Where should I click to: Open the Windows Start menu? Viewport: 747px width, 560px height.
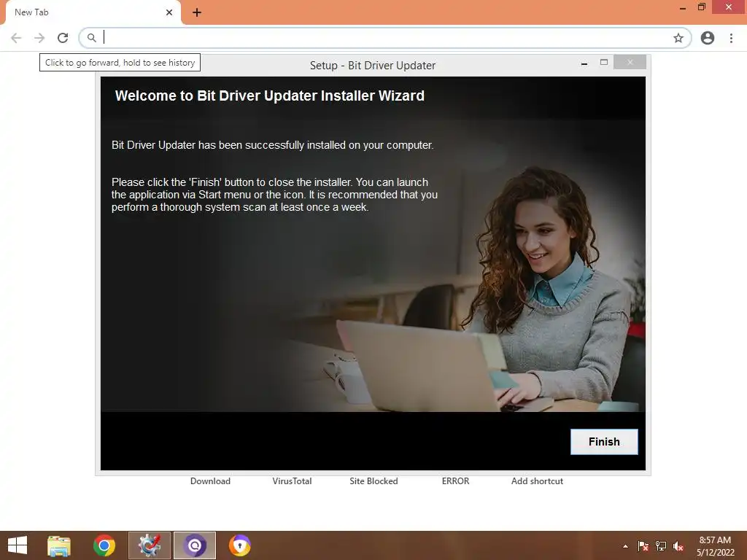[x=18, y=545]
